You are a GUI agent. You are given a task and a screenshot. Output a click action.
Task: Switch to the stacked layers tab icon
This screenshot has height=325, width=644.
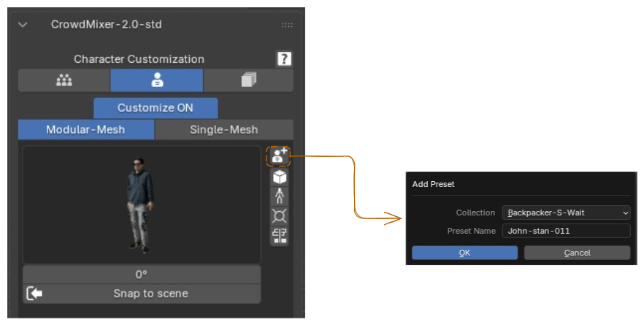click(248, 80)
